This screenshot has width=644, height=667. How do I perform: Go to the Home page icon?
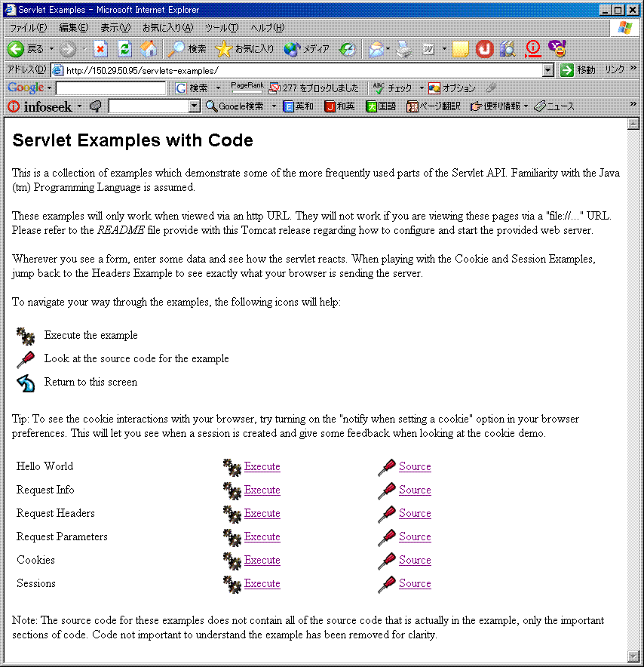149,49
